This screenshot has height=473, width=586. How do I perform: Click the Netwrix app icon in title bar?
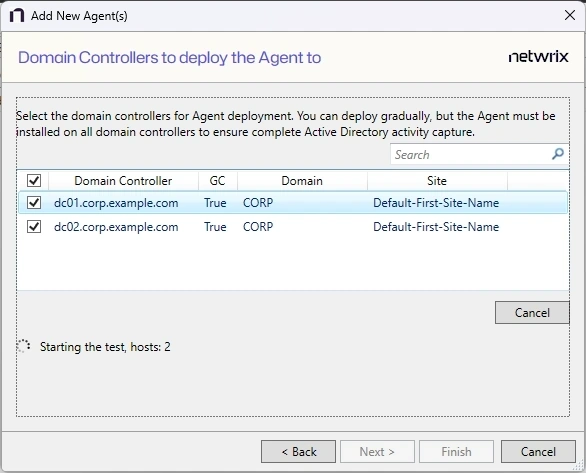pos(17,16)
